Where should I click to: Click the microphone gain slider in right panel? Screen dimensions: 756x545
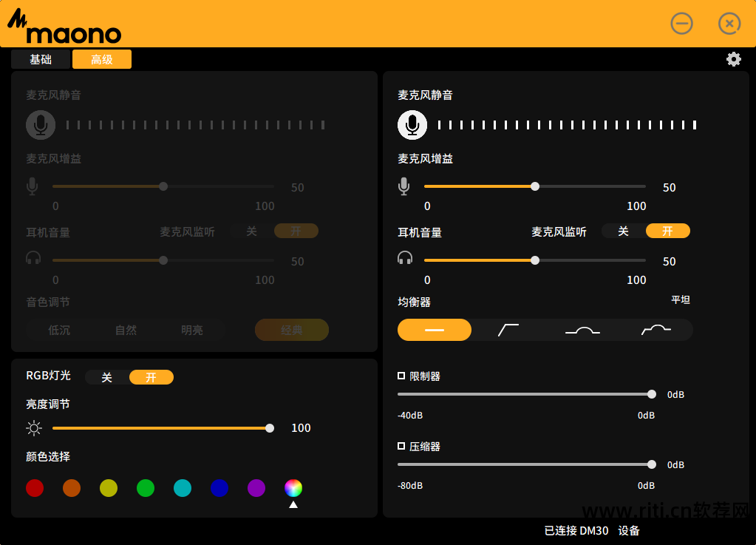pos(535,186)
